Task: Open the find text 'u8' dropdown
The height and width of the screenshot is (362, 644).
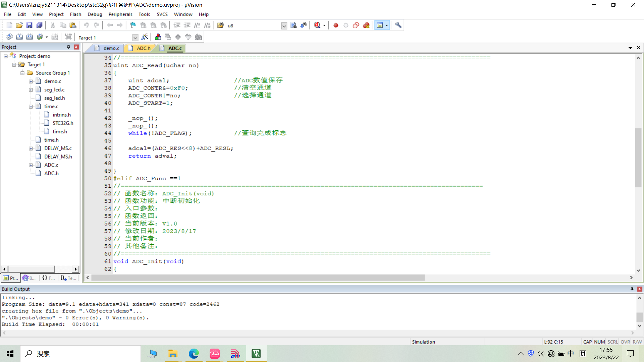Action: 284,26
